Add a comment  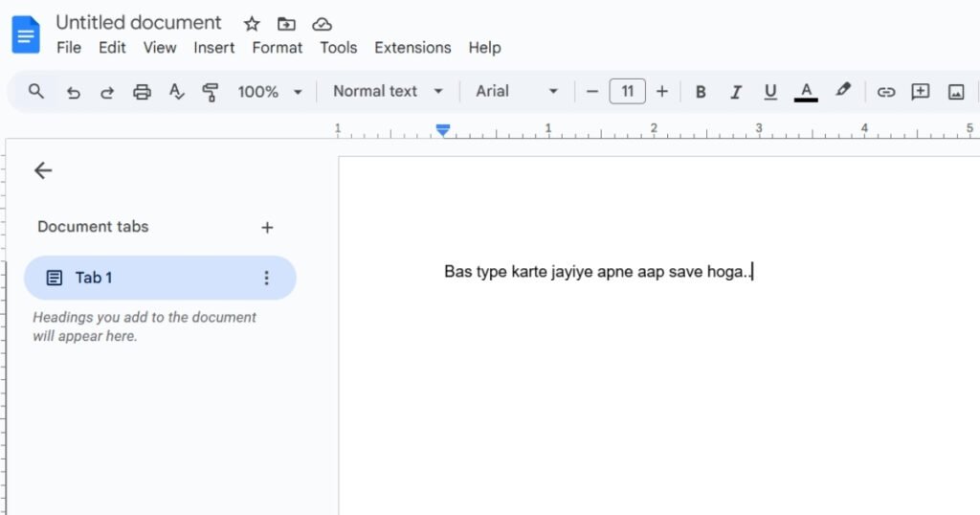(x=920, y=92)
